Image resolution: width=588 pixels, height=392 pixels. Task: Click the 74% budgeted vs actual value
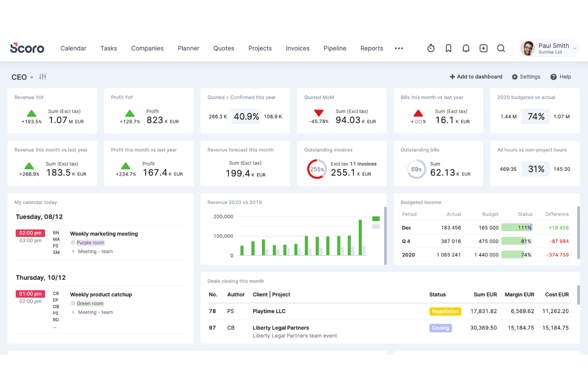[536, 116]
